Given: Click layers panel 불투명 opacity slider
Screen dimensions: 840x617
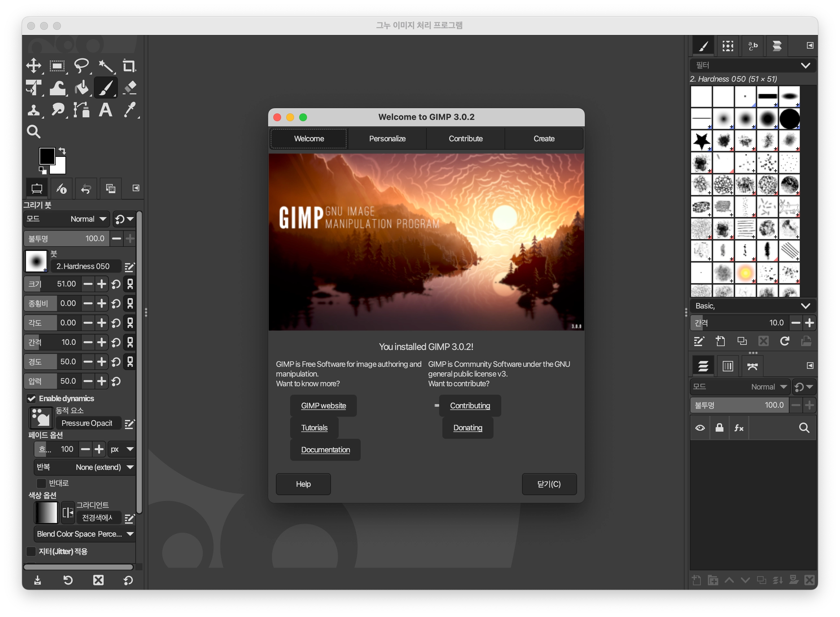Looking at the screenshot, I should tap(740, 405).
